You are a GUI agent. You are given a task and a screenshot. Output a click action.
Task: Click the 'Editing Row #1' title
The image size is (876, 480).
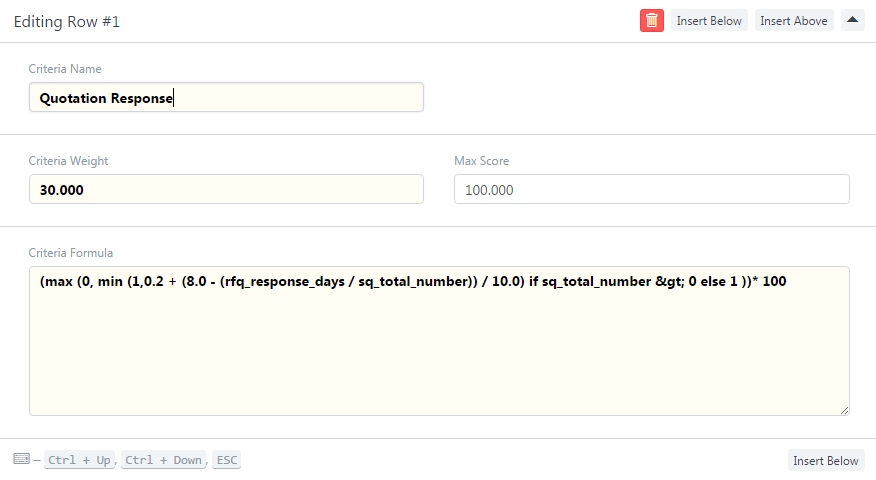click(x=67, y=21)
